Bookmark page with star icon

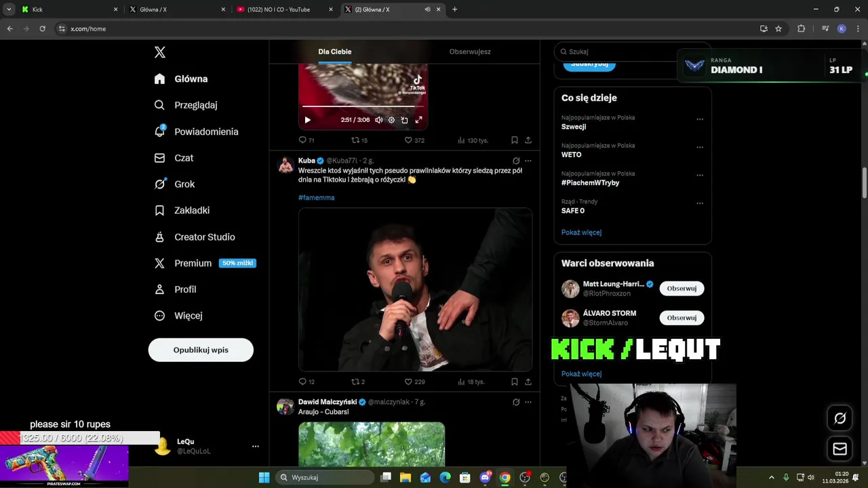(x=778, y=28)
